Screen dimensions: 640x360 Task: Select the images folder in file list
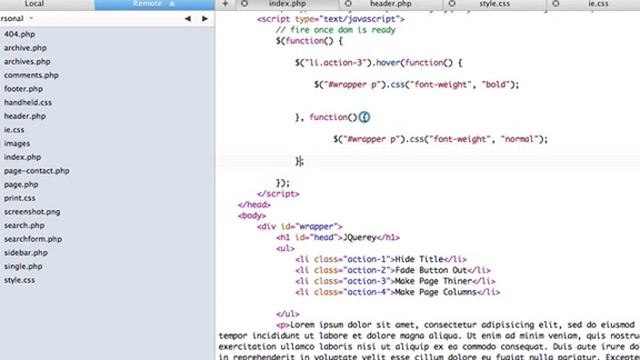[x=17, y=144]
